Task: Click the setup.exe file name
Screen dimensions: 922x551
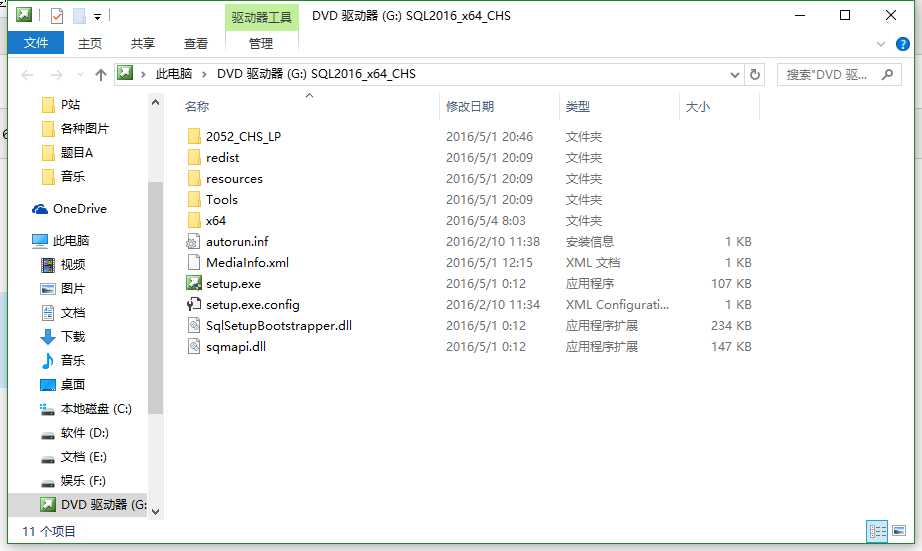Action: tap(233, 284)
